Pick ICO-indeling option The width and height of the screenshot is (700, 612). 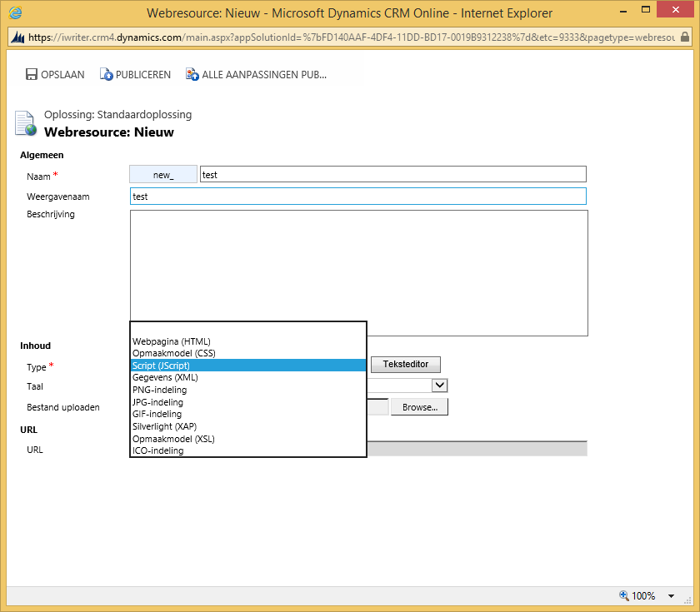pyautogui.click(x=157, y=450)
